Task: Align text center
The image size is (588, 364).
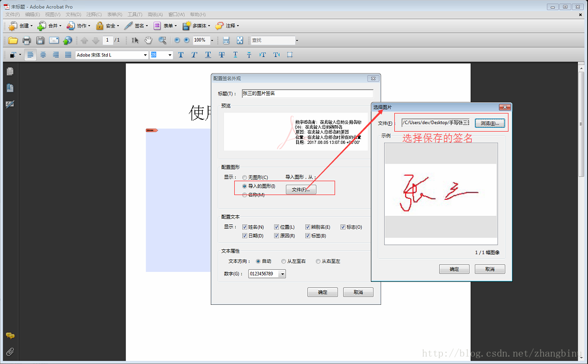Action: (43, 55)
